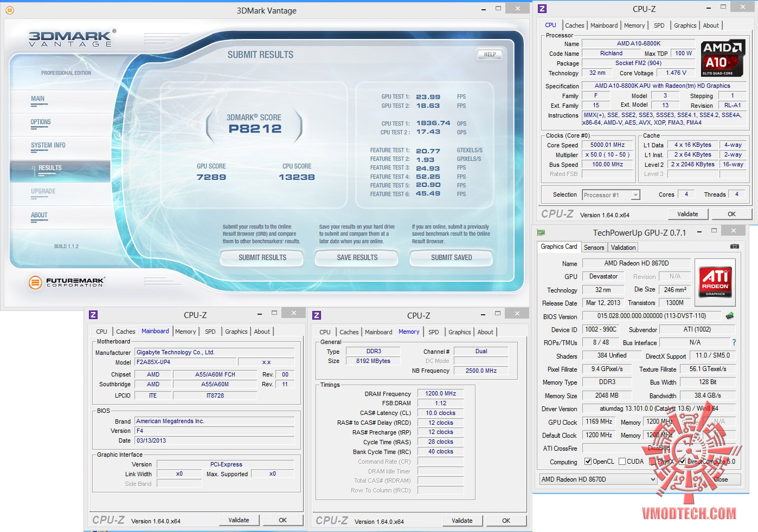Click the processor name field AMD A10-6800K
The width and height of the screenshot is (758, 532).
[638, 43]
